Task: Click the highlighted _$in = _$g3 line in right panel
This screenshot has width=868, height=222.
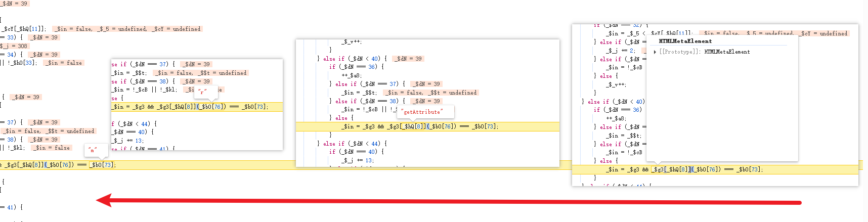Action: click(x=715, y=169)
